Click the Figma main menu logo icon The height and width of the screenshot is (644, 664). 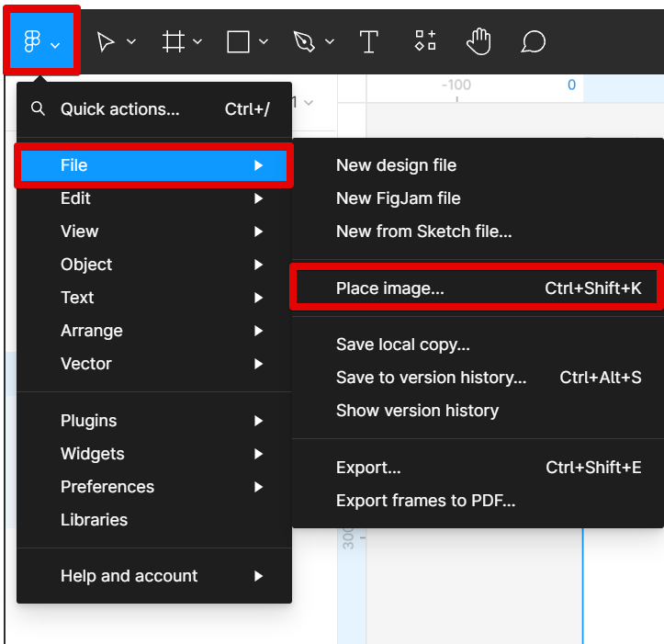tap(33, 42)
